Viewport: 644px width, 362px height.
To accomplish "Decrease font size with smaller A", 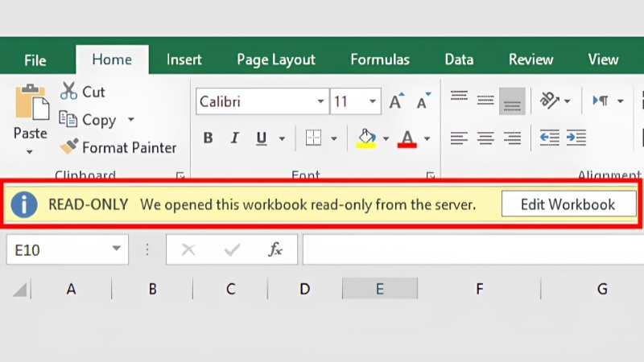I will pyautogui.click(x=424, y=101).
